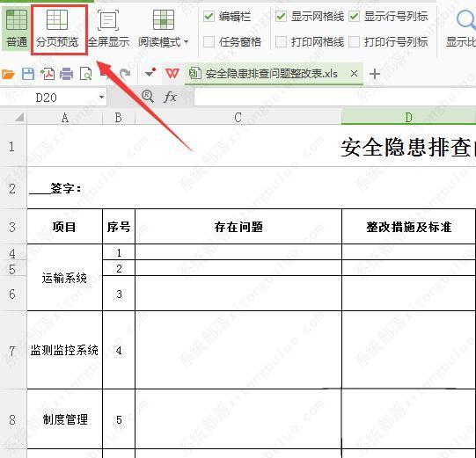Select the 制度管理 cell
The height and width of the screenshot is (458, 476).
[x=64, y=419]
